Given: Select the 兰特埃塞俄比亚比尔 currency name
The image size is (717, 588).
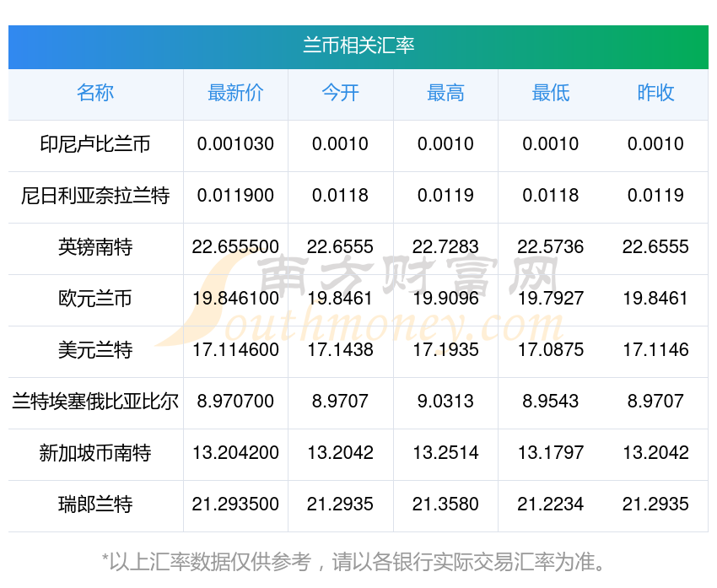Looking at the screenshot, I should (x=95, y=402).
